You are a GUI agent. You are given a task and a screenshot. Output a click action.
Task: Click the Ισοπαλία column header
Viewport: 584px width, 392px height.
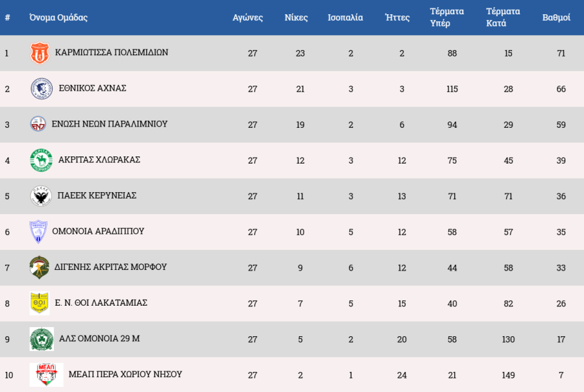(345, 18)
